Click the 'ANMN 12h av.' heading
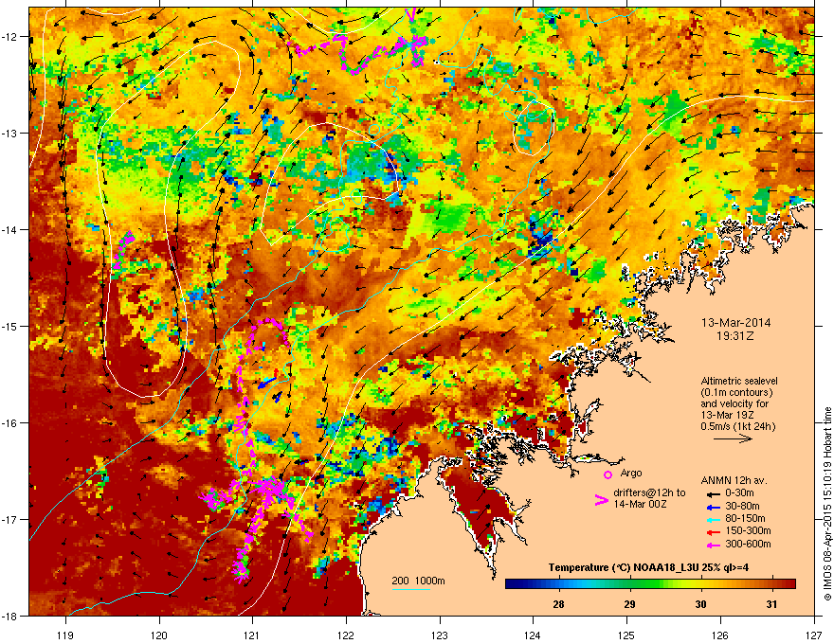This screenshot has height=644, width=834. point(734,481)
